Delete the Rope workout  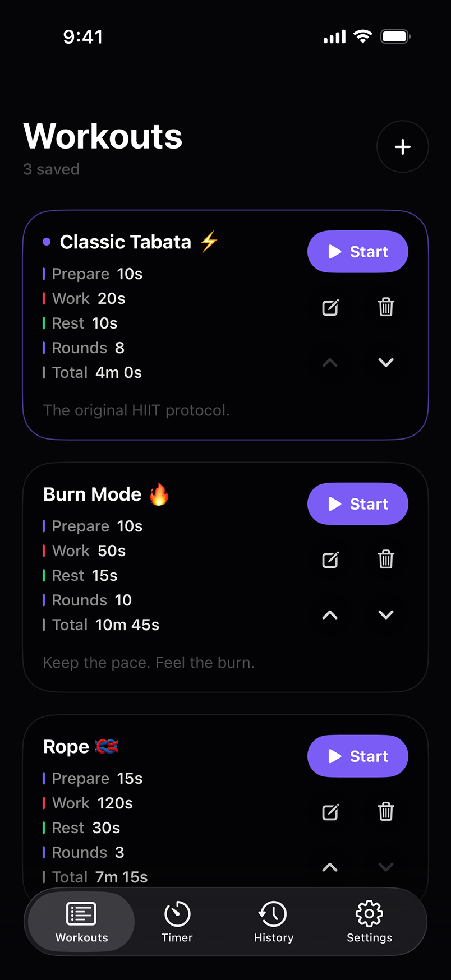(x=386, y=812)
